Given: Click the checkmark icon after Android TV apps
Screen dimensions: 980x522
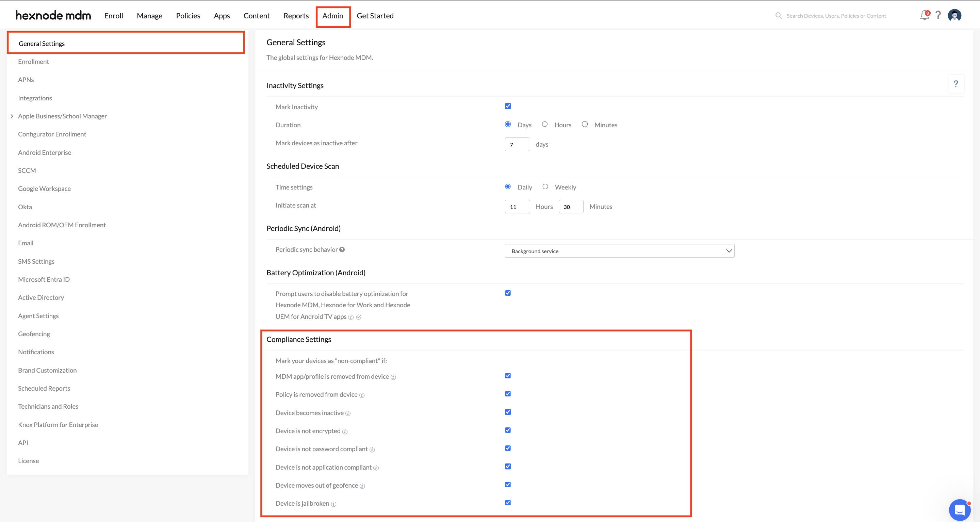Looking at the screenshot, I should [x=358, y=317].
